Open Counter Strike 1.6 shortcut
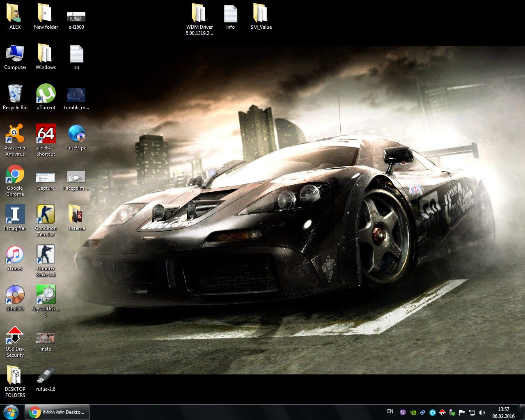 pyautogui.click(x=46, y=255)
